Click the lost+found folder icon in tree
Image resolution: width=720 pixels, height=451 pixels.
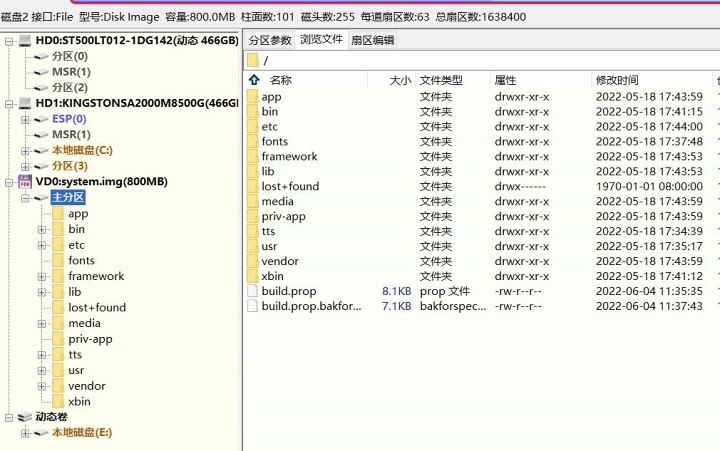(x=58, y=307)
